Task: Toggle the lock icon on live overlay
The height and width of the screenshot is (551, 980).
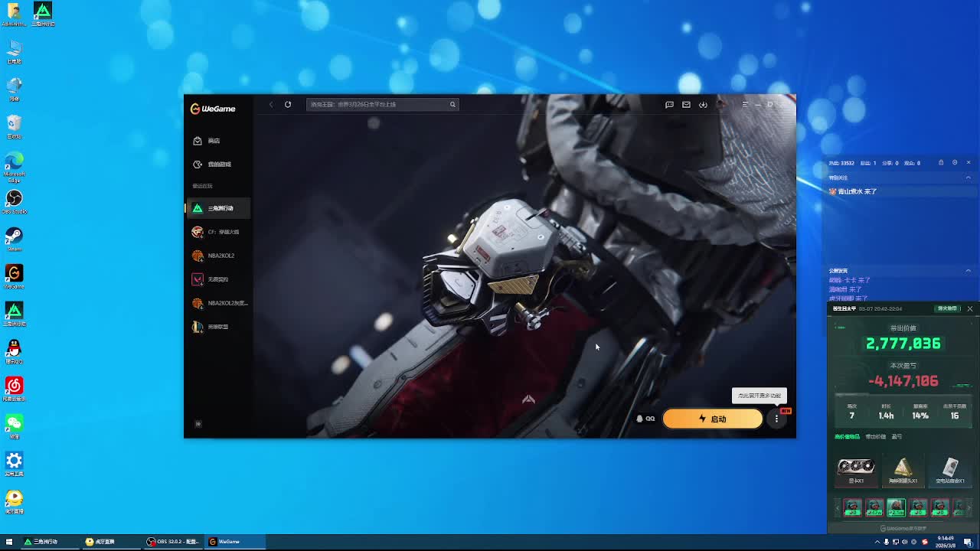Action: pos(941,162)
